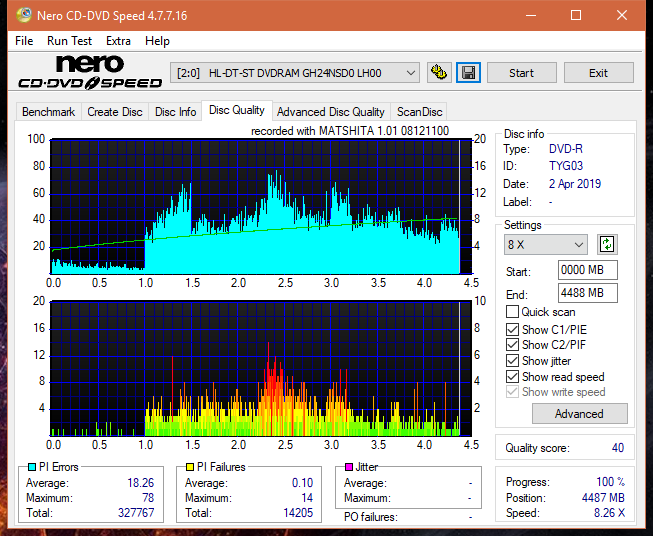The width and height of the screenshot is (653, 536).
Task: Close the Nero CD-DVD Speed window
Action: point(622,15)
